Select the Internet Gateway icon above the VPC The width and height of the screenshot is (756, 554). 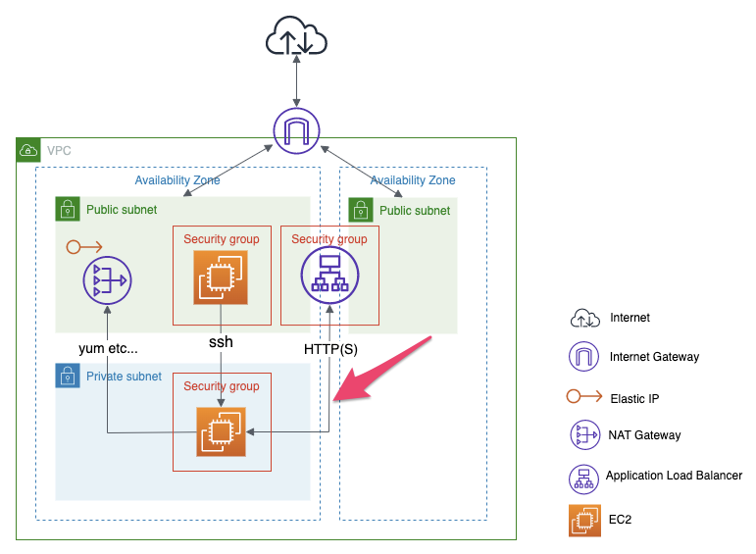click(x=296, y=130)
